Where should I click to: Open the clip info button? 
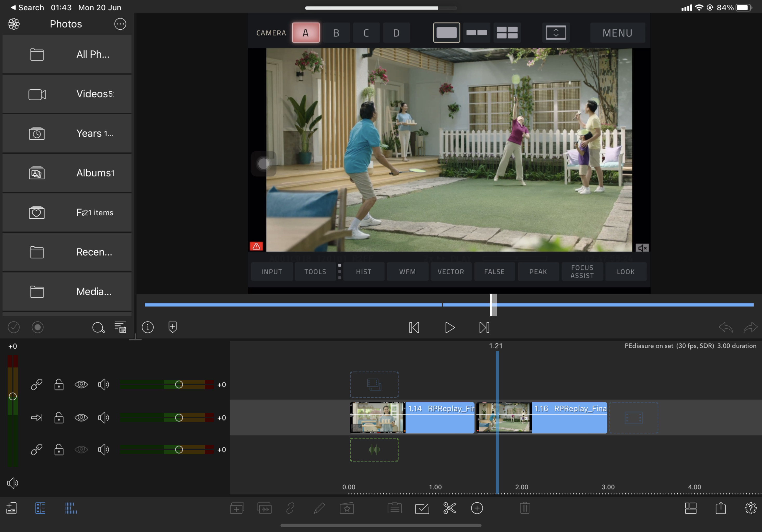(x=148, y=327)
